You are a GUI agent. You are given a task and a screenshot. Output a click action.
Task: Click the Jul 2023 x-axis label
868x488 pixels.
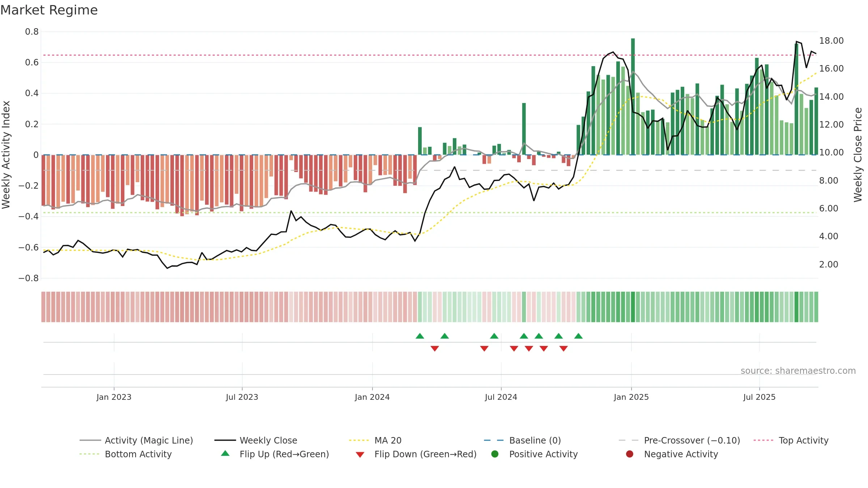coord(242,397)
